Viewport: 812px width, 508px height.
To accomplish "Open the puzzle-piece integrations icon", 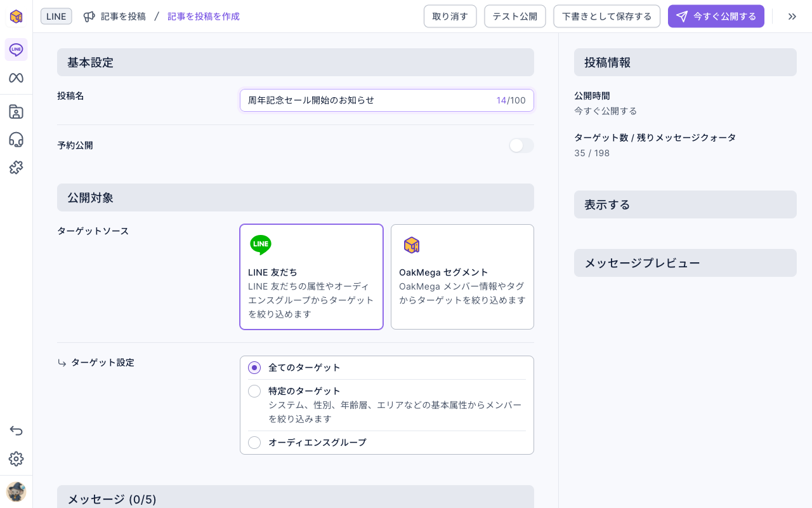I will click(x=16, y=168).
